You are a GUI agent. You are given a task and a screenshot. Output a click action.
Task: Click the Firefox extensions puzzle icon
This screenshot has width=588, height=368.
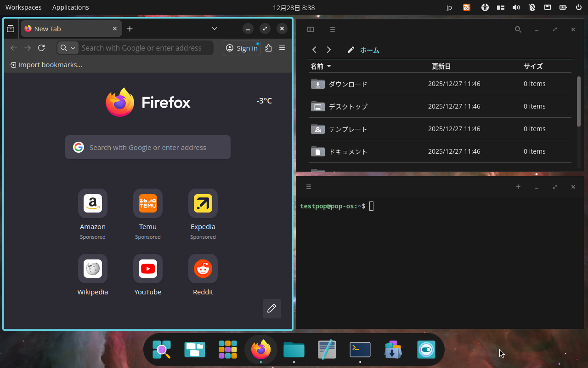click(269, 48)
